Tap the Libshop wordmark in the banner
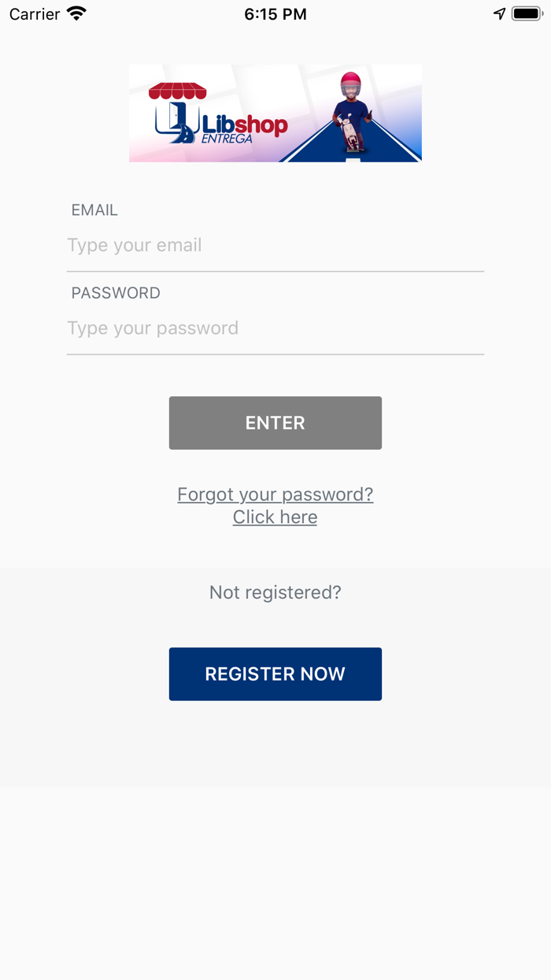The width and height of the screenshot is (551, 980). coord(245,124)
